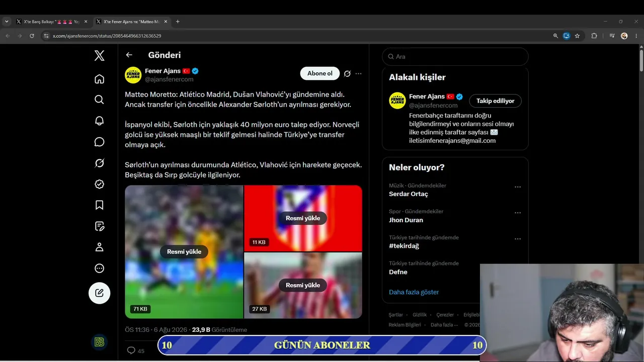
Task: Open the Şartlar footer link
Action: click(396, 315)
